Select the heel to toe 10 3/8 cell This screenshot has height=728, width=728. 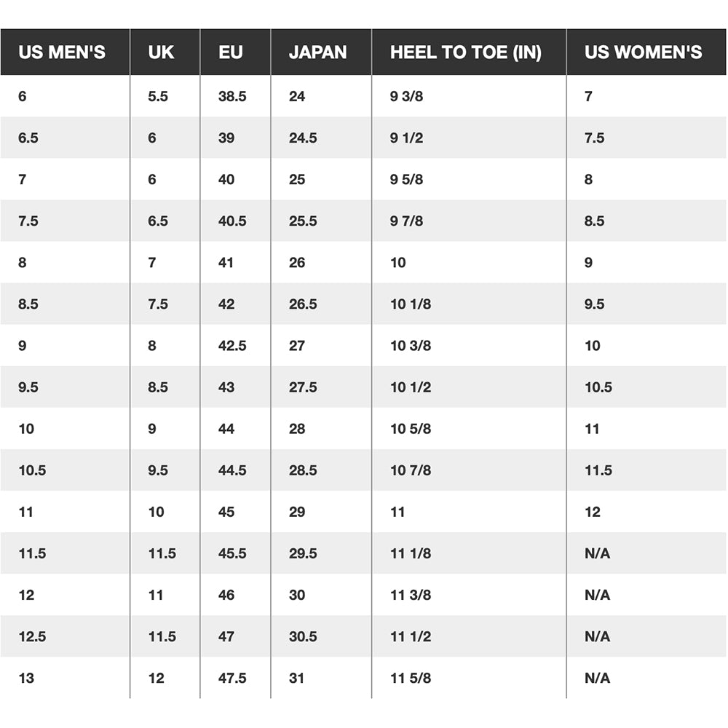(x=411, y=345)
